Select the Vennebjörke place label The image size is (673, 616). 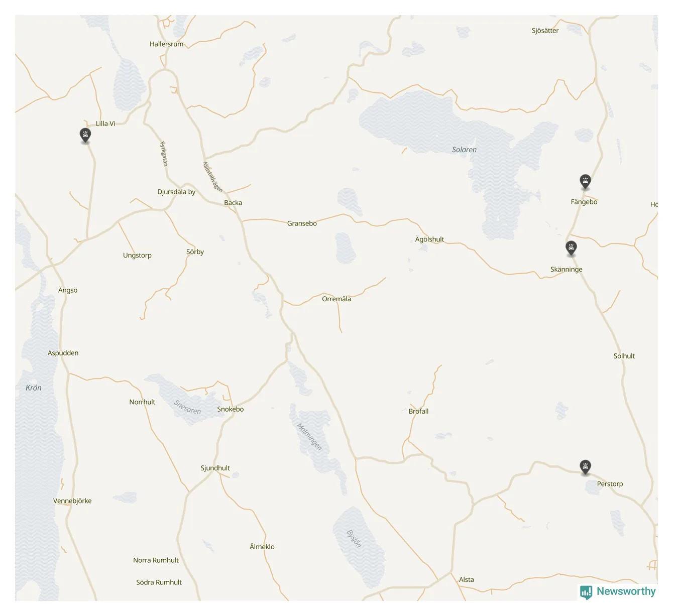point(72,501)
